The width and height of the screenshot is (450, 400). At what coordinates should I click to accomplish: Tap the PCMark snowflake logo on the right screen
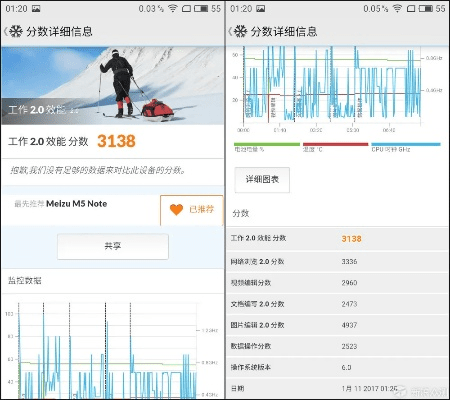pos(240,31)
